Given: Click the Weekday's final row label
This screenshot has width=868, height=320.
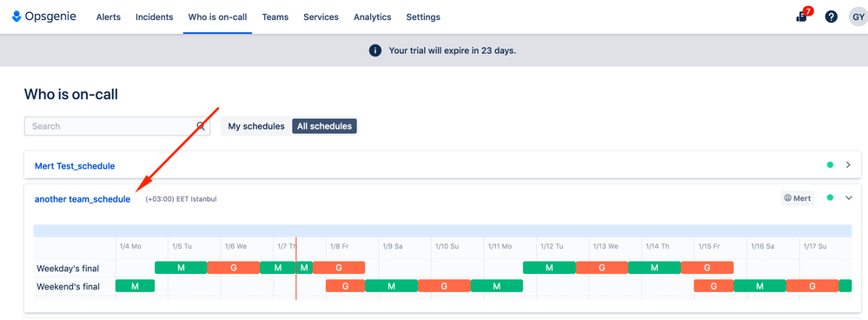Looking at the screenshot, I should pos(68,269).
